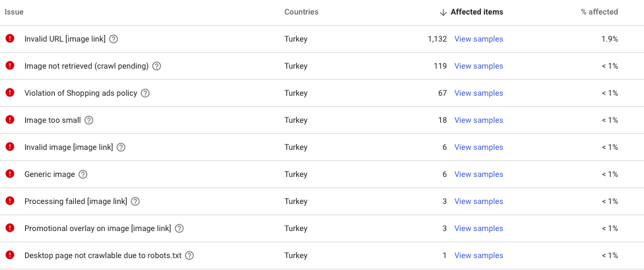View samples for Image too small row
Viewport: 644px width, 270px height.
pyautogui.click(x=478, y=120)
